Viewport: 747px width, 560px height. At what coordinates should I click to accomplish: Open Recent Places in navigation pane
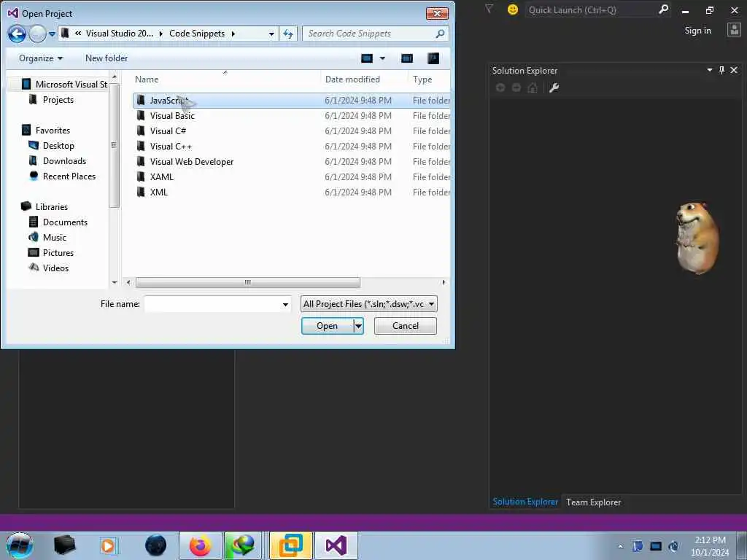pos(62,176)
